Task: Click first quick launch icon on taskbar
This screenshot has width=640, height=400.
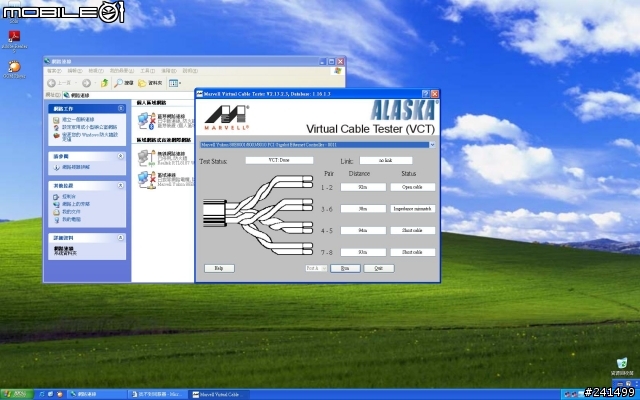Action: point(42,394)
